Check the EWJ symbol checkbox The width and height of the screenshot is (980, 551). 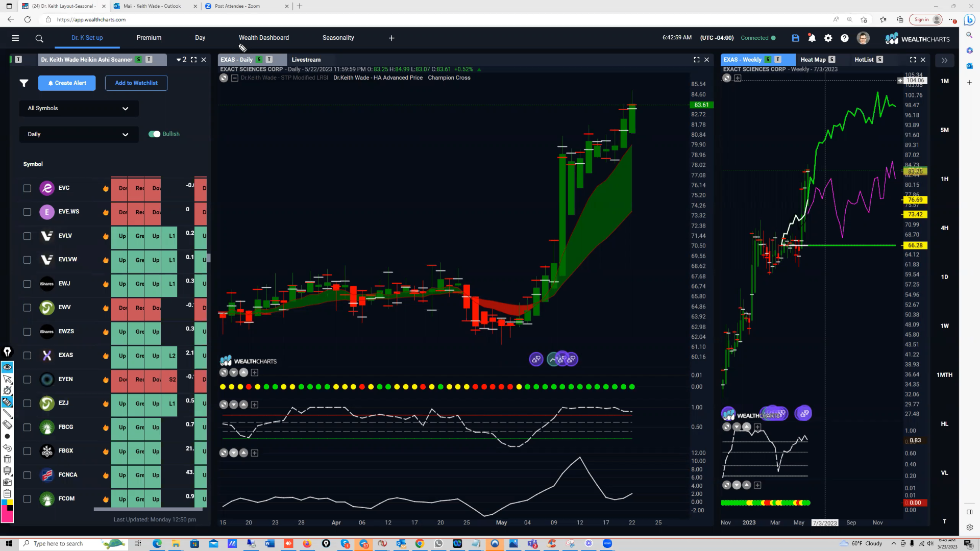(27, 284)
